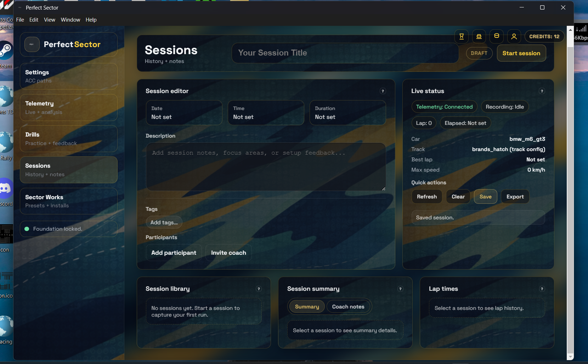Open help for the Live status panel
The width and height of the screenshot is (588, 364).
(x=542, y=91)
